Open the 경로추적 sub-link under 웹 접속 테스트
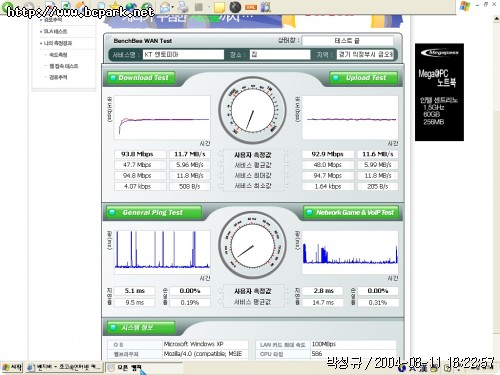Viewport: 500px width, 375px height. (58, 77)
